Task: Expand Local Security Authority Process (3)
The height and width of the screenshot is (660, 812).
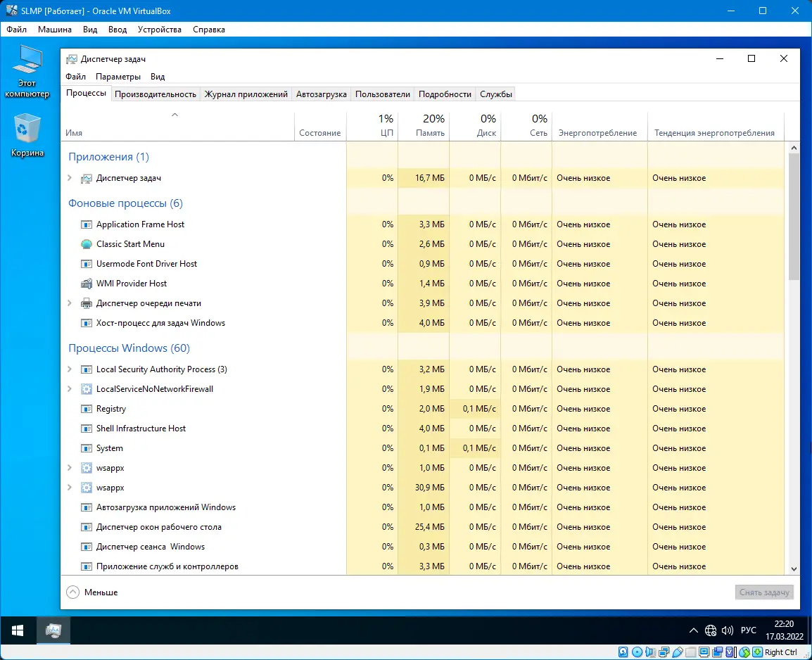Action: click(69, 369)
